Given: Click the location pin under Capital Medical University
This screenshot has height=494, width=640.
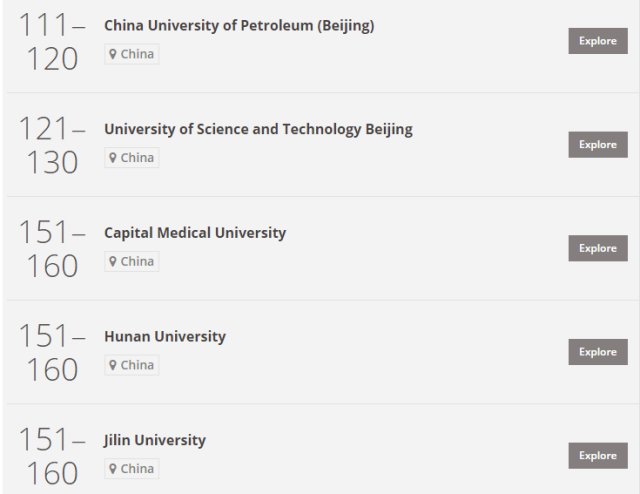Looking at the screenshot, I should [114, 262].
